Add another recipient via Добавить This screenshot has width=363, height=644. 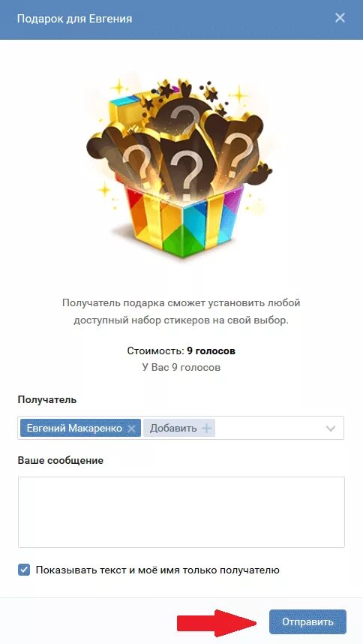[173, 429]
